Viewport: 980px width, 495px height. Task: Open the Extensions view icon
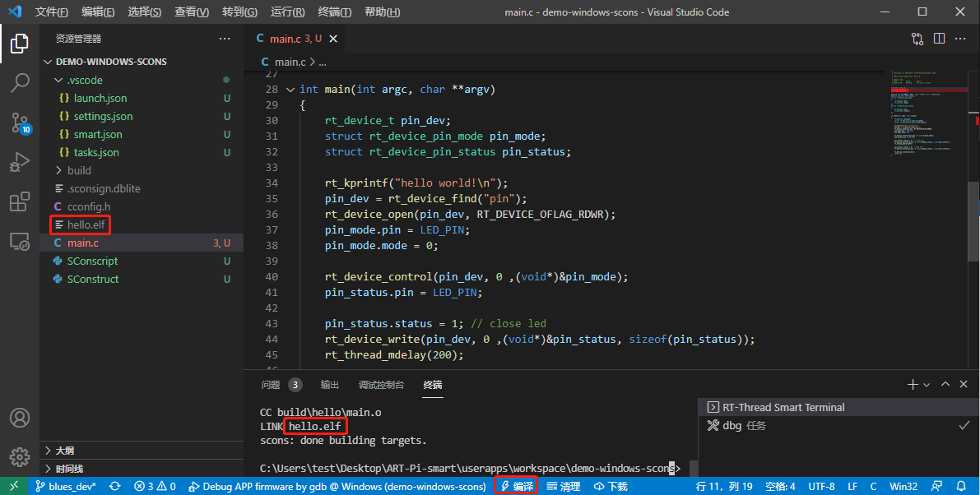coord(20,202)
